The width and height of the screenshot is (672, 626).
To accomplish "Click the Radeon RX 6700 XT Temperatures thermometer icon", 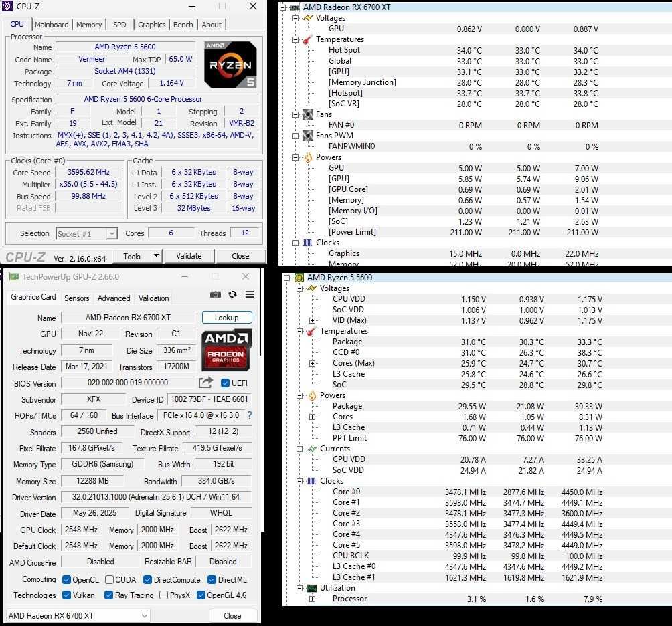I will click(x=307, y=40).
